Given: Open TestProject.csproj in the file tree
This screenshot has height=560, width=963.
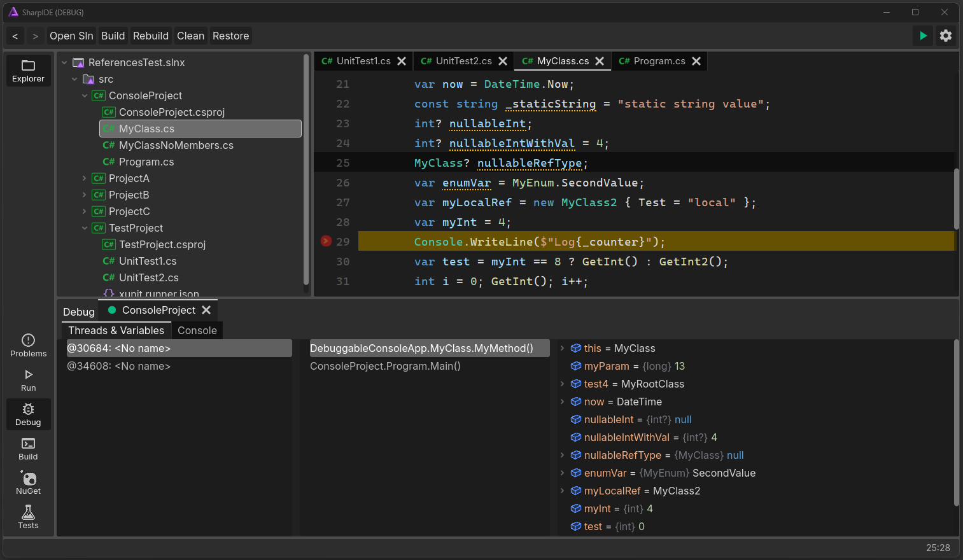Looking at the screenshot, I should (162, 244).
